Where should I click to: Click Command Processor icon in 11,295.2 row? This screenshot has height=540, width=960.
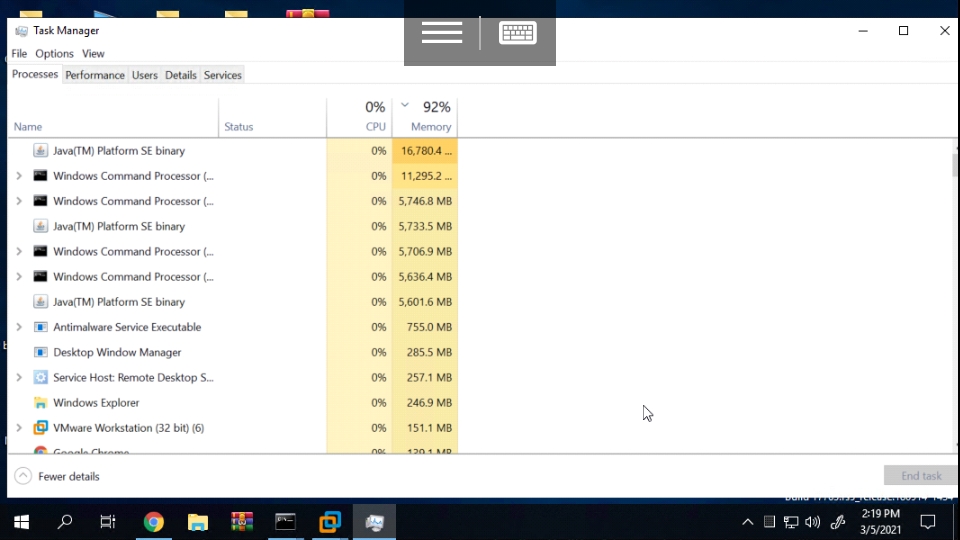pos(40,176)
